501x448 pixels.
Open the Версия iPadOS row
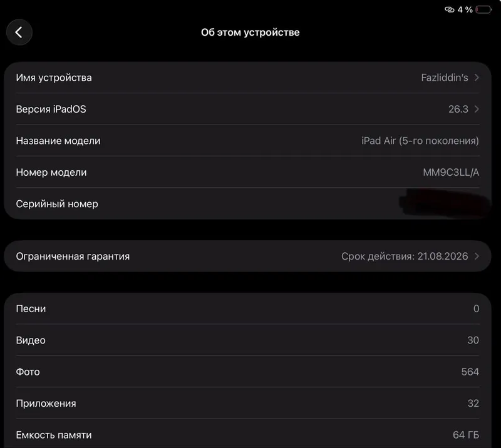[247, 109]
